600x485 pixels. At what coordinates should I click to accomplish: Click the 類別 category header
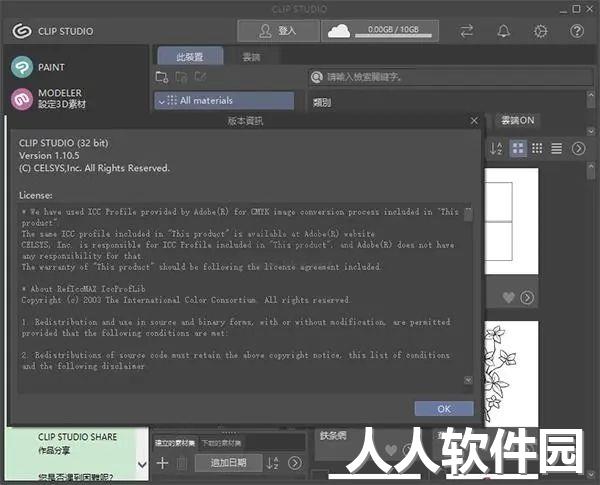[322, 102]
